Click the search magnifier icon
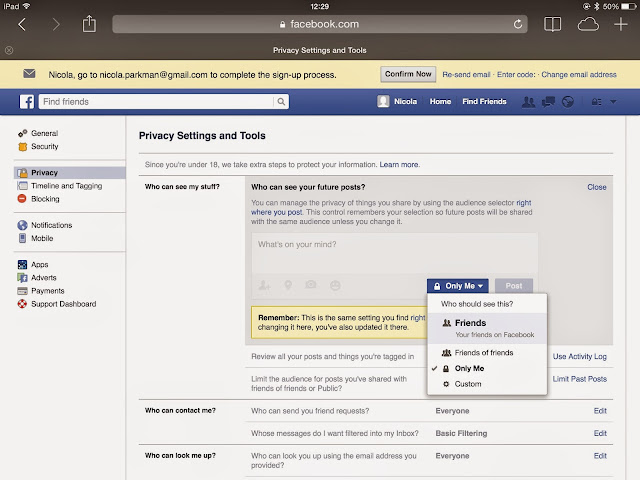The width and height of the screenshot is (640, 480). coord(281,102)
